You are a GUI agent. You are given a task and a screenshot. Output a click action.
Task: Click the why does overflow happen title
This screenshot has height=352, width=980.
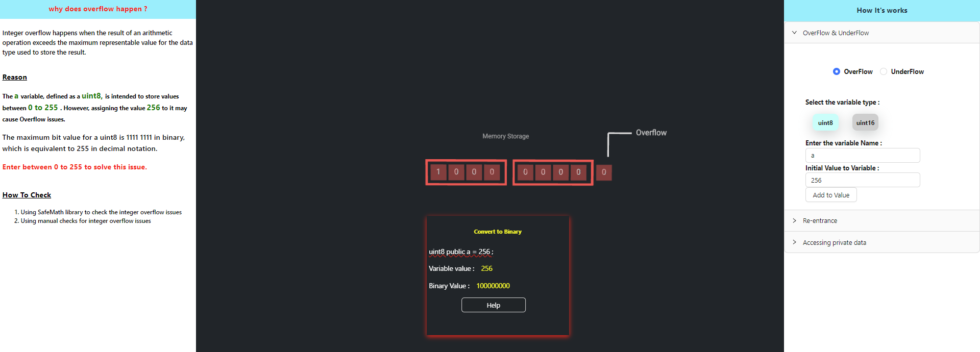(98, 9)
